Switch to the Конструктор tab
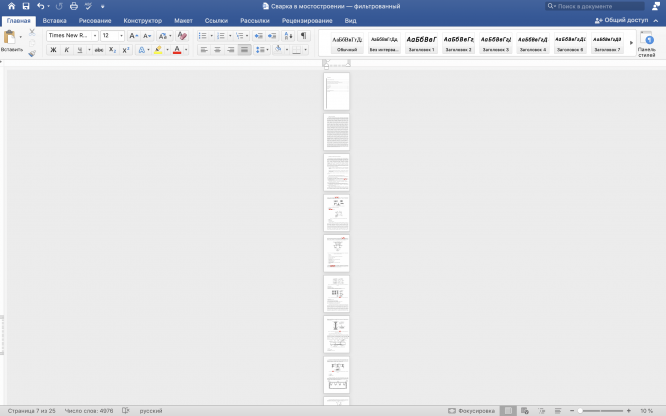Viewport: 666px width, 416px height. click(x=143, y=20)
